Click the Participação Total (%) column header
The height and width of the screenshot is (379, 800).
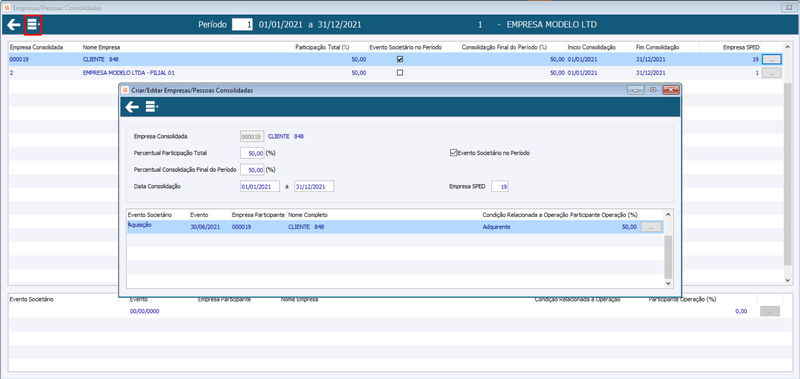(322, 47)
